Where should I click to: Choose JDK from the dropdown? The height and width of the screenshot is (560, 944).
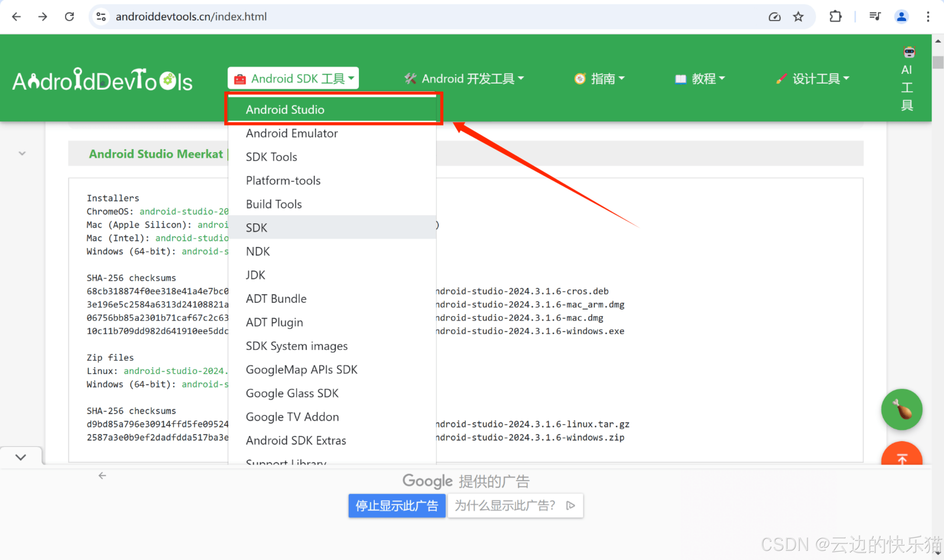pyautogui.click(x=332, y=275)
